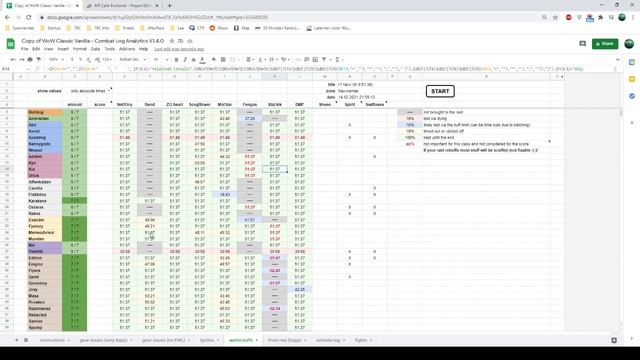Open the Help menu
This screenshot has height=360, width=640.
[x=143, y=49]
